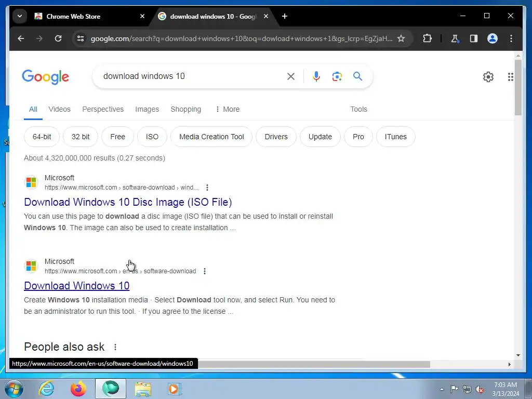Open Action Center flag tray icon
Viewport: 532px width, 399px height.
coord(454,389)
